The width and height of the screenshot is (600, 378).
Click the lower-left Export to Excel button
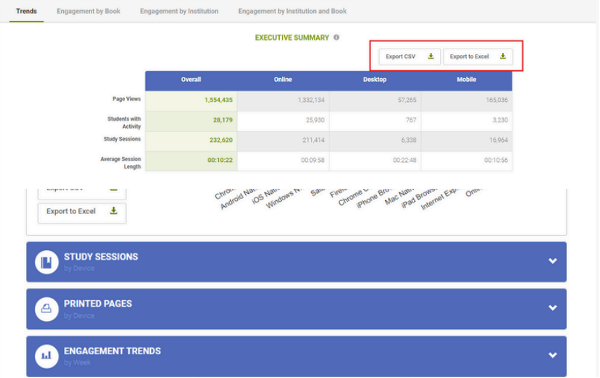82,212
